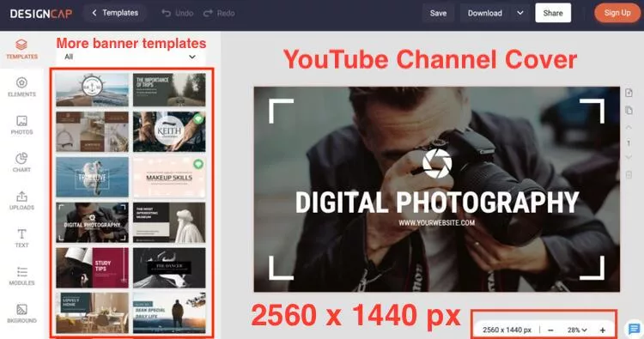Open the Uploads sidebar panel
Viewport: 644px width, 339px height.
[x=21, y=201]
